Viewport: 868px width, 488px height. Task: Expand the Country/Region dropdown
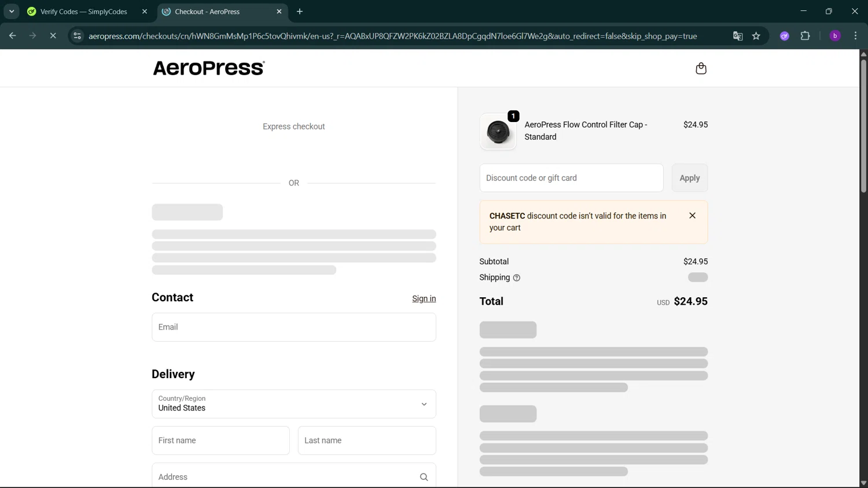[294, 404]
